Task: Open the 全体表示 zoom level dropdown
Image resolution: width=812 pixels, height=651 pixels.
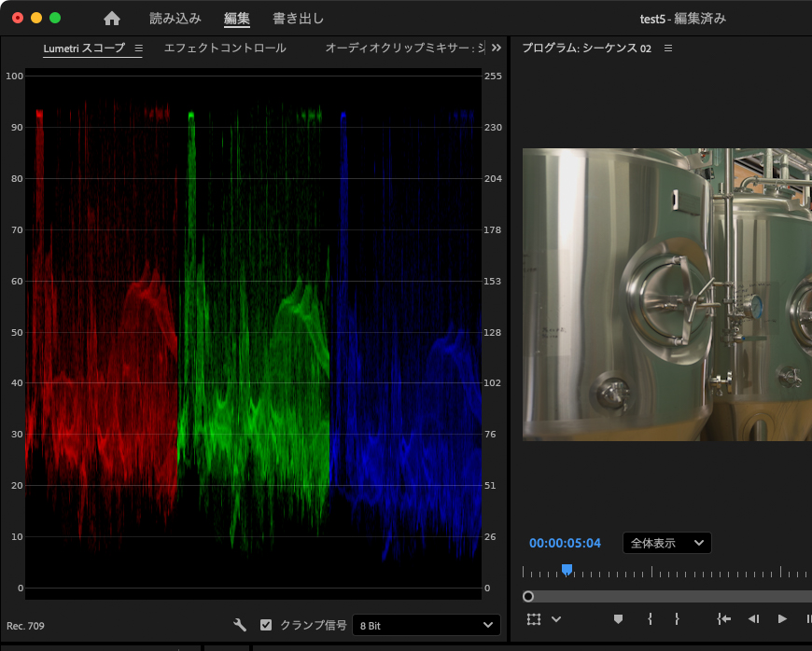Action: 665,543
